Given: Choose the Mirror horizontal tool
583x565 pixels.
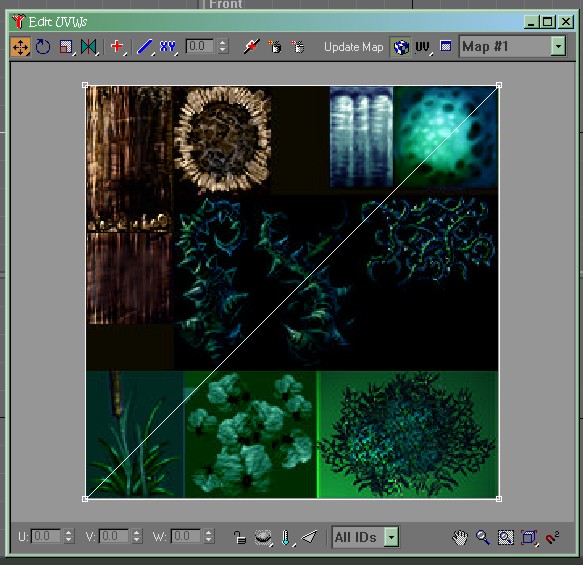Looking at the screenshot, I should click(x=88, y=47).
